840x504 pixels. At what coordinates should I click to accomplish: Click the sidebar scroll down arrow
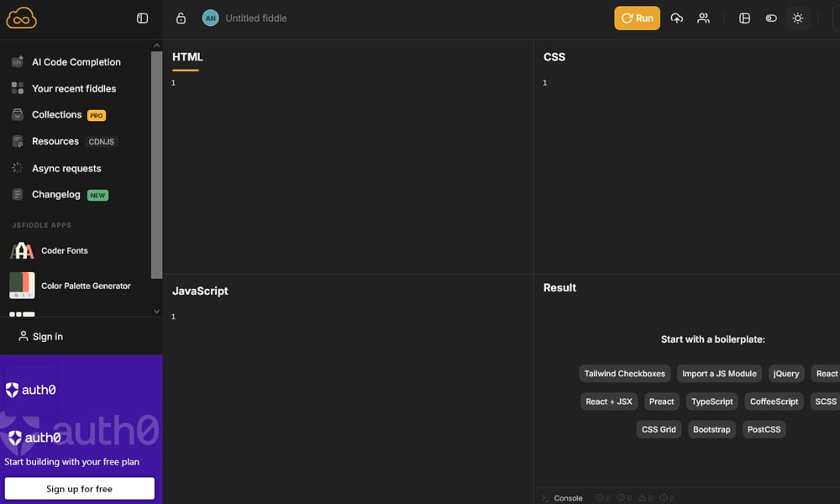pyautogui.click(x=156, y=311)
